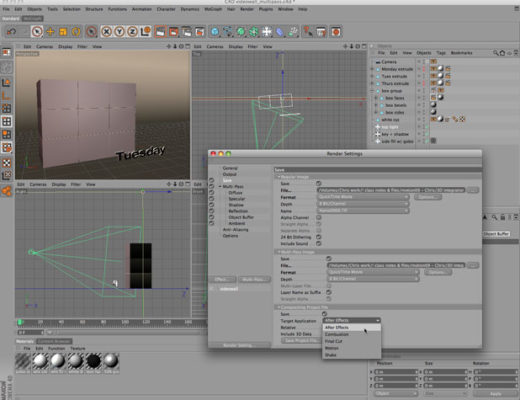This screenshot has width=520, height=400.
Task: Toggle Regular Image Save checkbox
Action: point(319,183)
